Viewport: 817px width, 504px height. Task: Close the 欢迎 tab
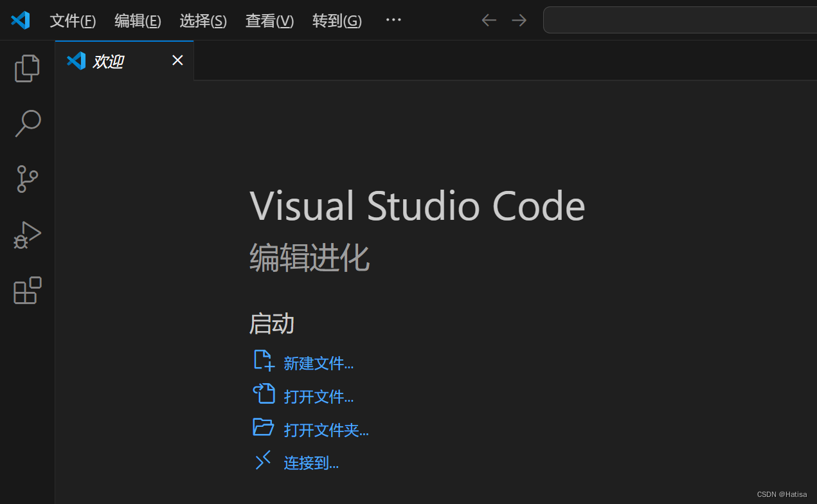(177, 60)
